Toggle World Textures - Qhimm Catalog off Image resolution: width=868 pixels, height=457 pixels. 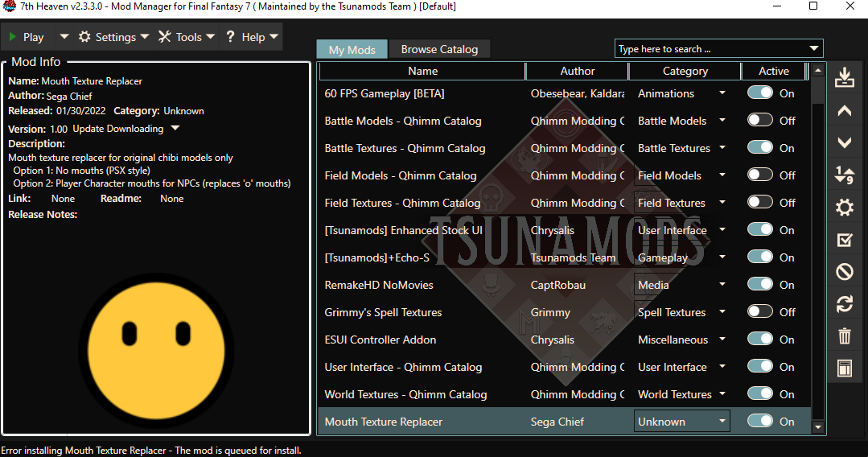(759, 394)
